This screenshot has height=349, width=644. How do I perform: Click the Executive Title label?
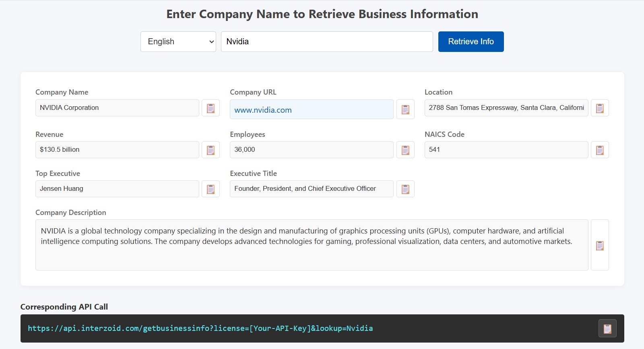(x=253, y=173)
